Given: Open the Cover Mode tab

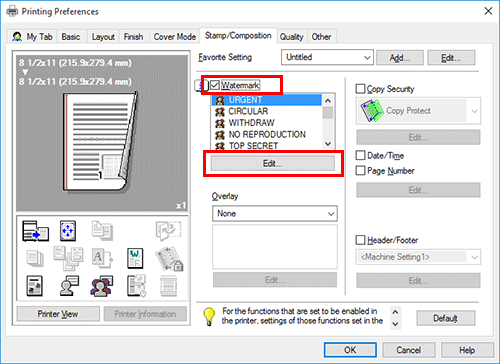Looking at the screenshot, I should [175, 37].
